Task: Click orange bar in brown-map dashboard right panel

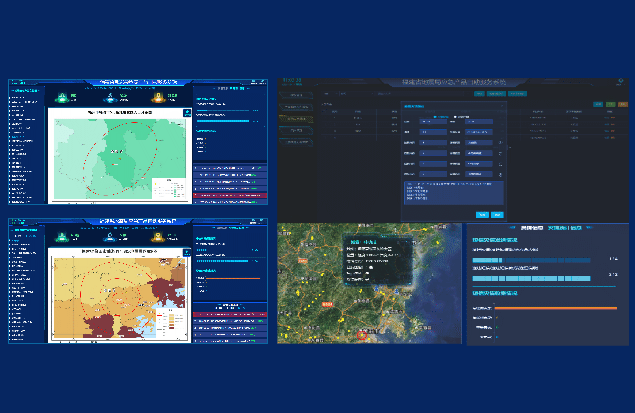Action: click(233, 278)
